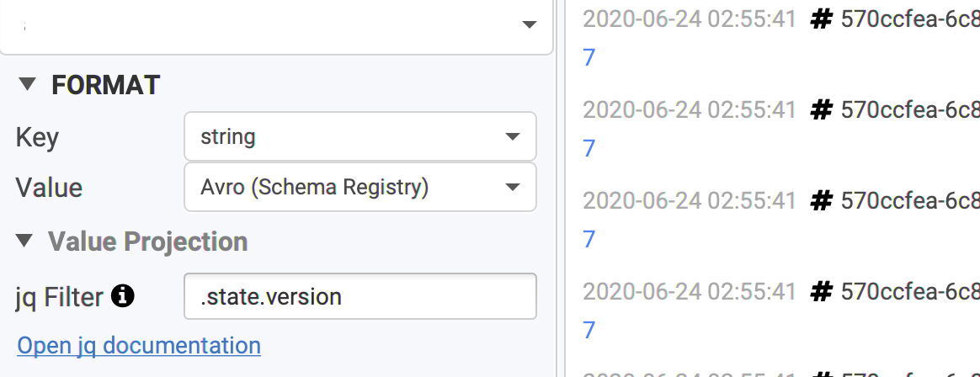Click the 570ccfea key in the first message
Screen dimensions: 980x377
click(910, 20)
